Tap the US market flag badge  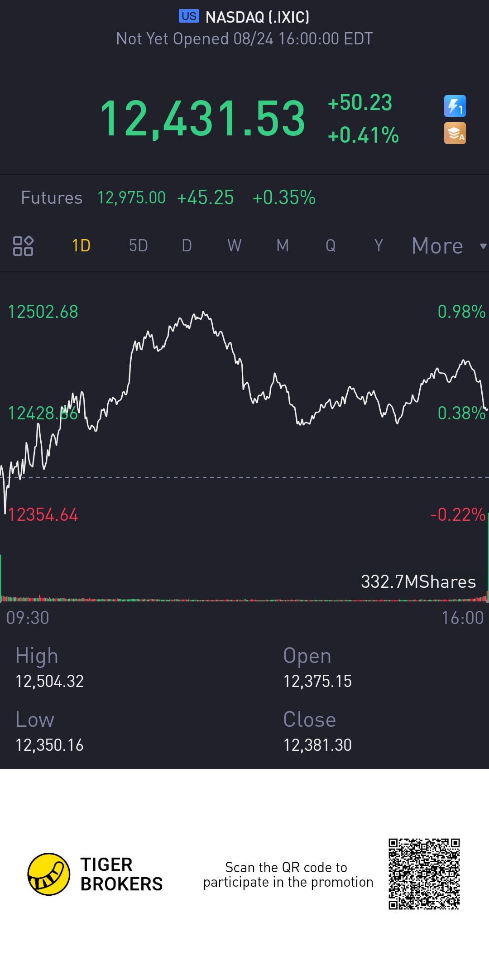click(x=189, y=16)
